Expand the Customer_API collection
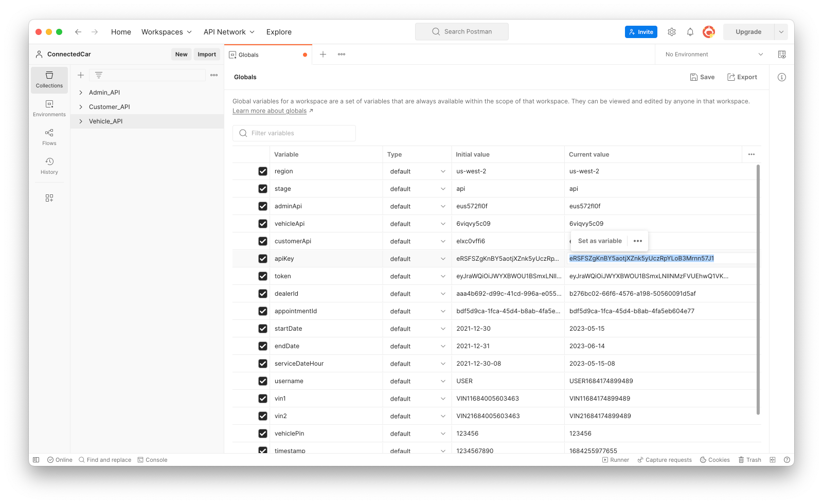 click(81, 107)
